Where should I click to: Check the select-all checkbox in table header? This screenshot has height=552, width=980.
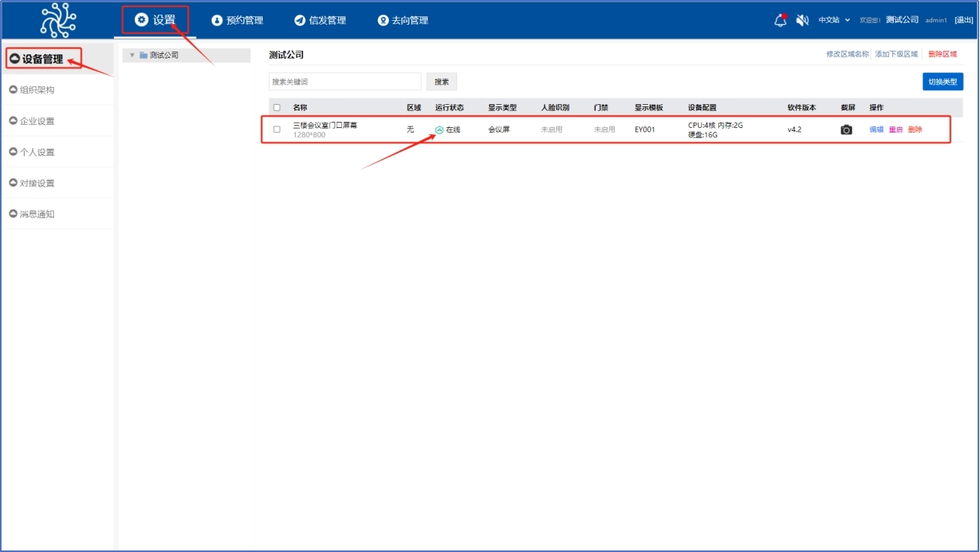(276, 108)
